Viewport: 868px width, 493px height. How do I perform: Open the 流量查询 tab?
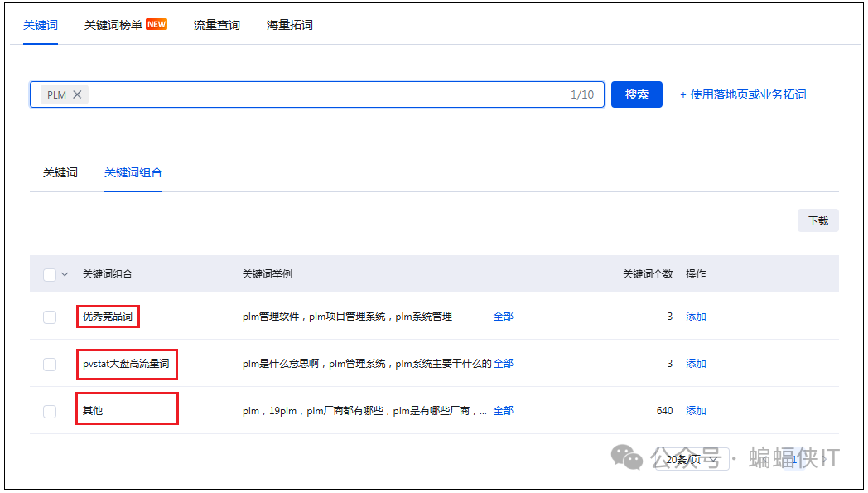[216, 25]
